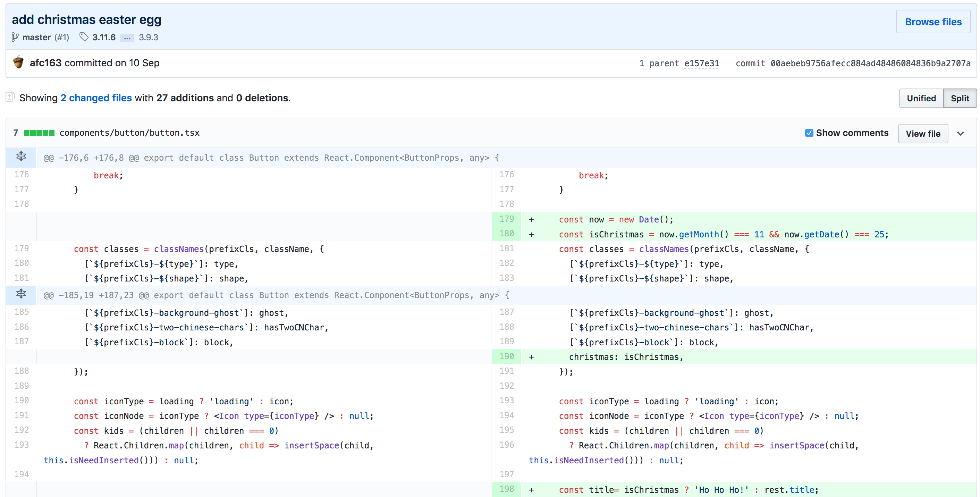
Task: Click the commit title add christmas easter egg
Action: [86, 19]
